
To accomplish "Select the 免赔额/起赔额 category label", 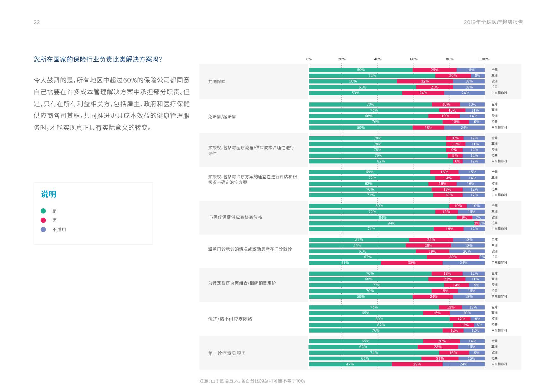I will [222, 117].
